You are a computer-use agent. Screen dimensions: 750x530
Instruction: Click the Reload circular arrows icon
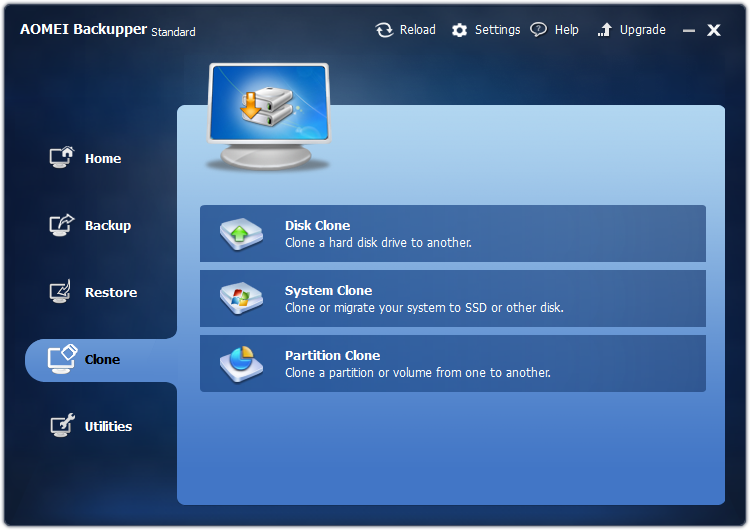click(384, 30)
